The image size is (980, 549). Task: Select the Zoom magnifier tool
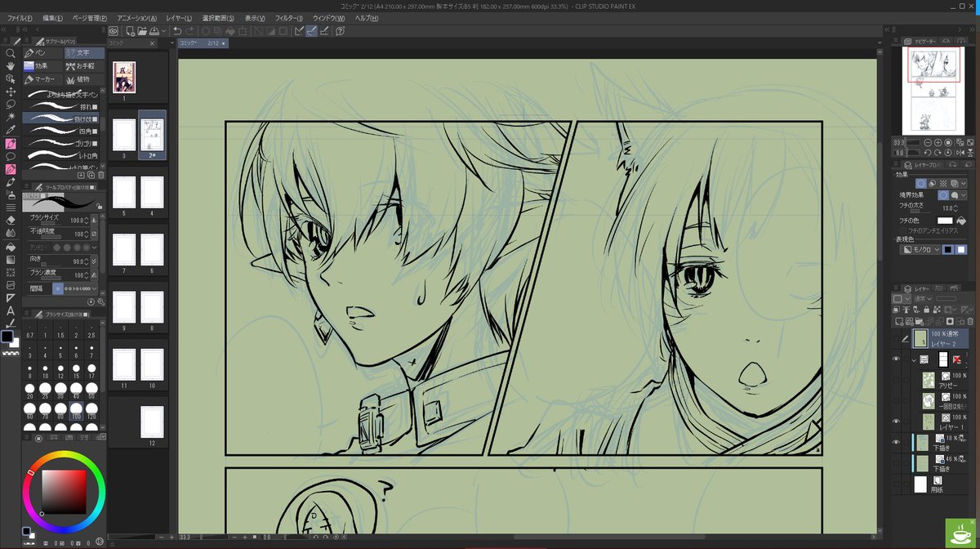coord(11,53)
